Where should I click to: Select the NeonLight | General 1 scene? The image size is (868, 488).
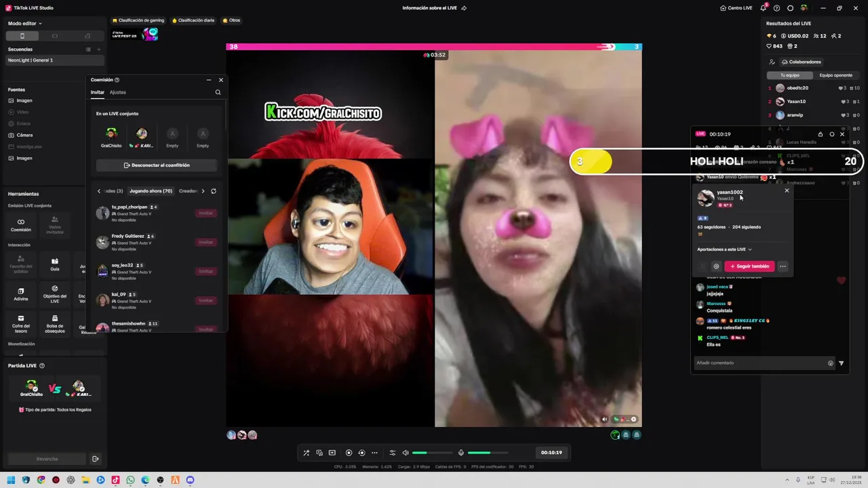54,60
